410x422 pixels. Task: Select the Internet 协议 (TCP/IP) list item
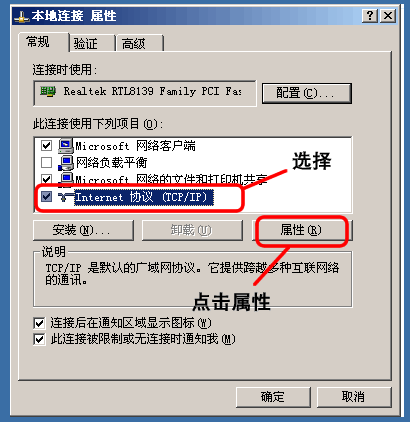144,197
